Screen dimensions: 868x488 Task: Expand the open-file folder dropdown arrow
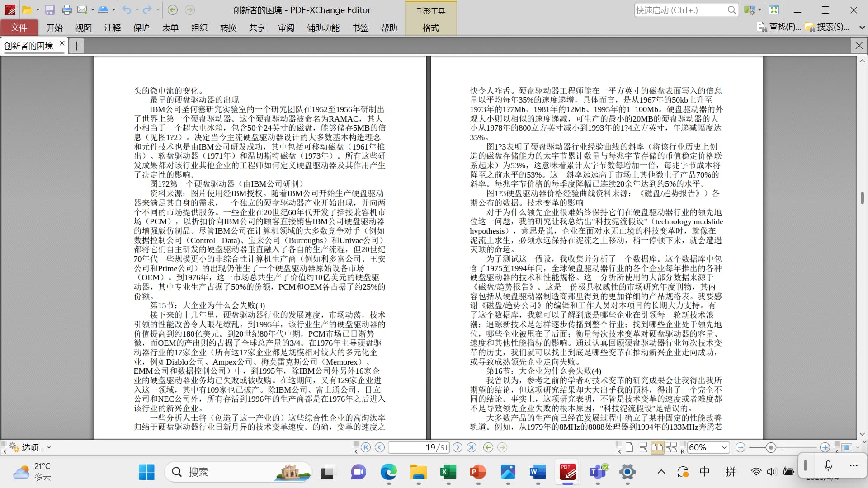coord(38,10)
